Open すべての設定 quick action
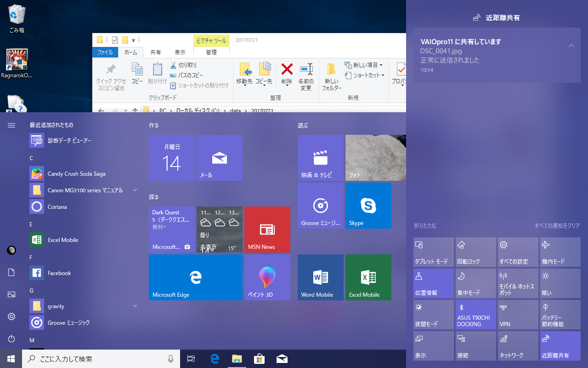This screenshot has height=368, width=588. [518, 252]
